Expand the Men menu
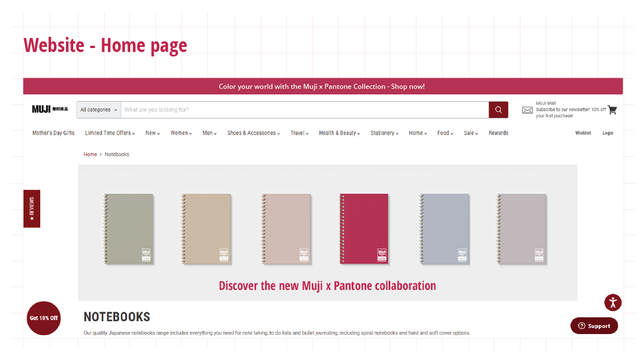 click(210, 133)
